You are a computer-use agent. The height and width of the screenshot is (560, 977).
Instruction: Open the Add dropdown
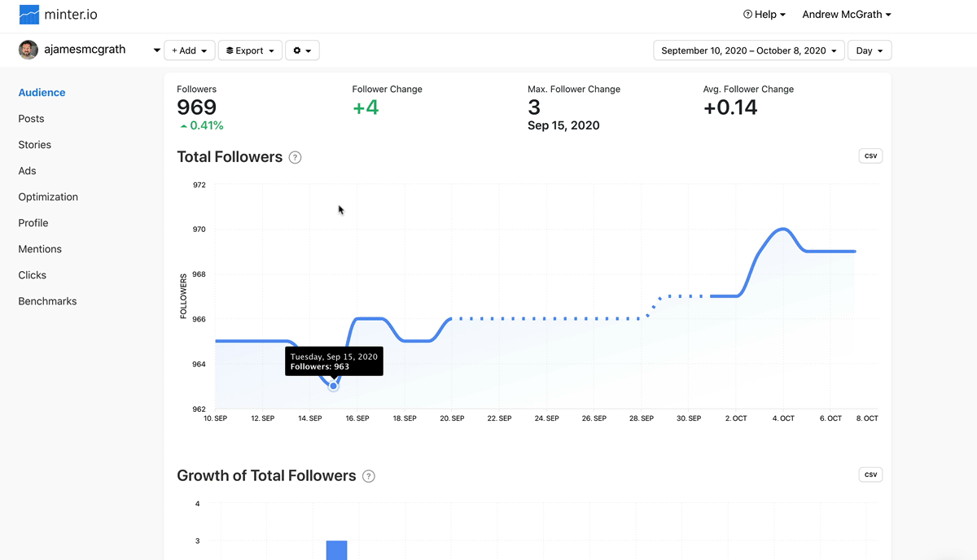189,50
